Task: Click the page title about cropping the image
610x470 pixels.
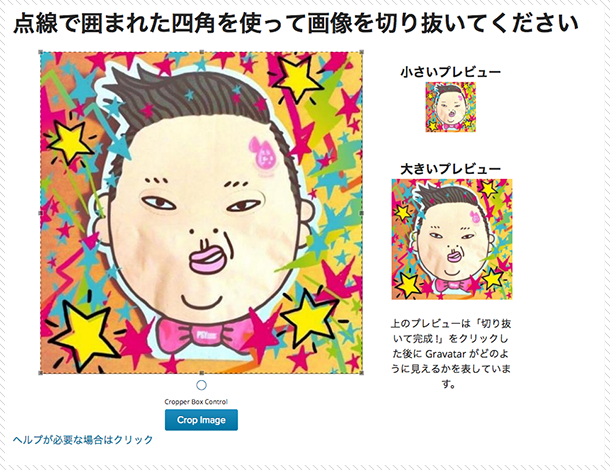Action: coord(296,23)
